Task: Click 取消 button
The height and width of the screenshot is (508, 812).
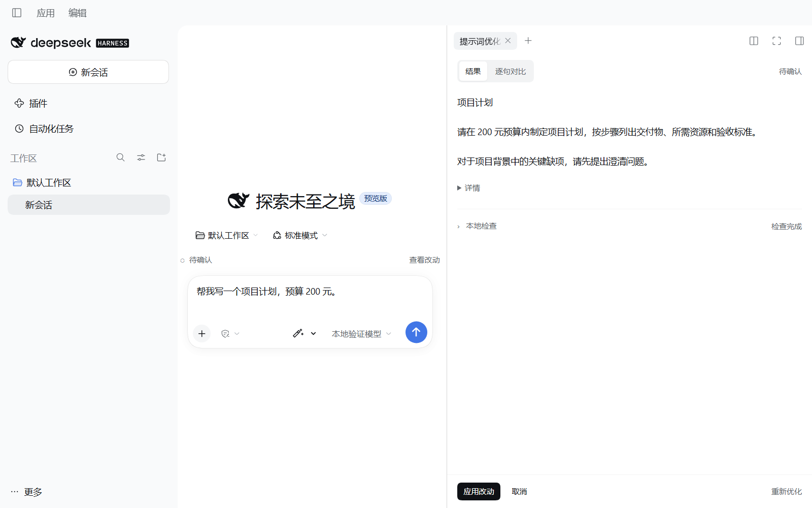Action: 519,491
